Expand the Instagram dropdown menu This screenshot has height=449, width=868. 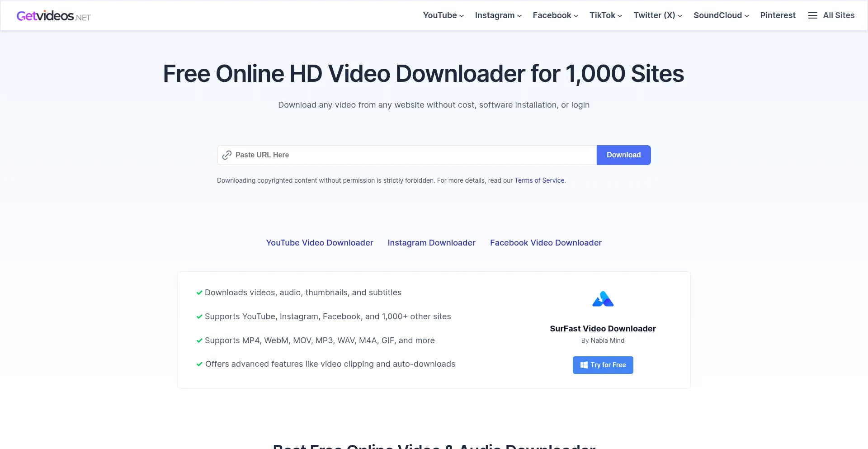[498, 15]
